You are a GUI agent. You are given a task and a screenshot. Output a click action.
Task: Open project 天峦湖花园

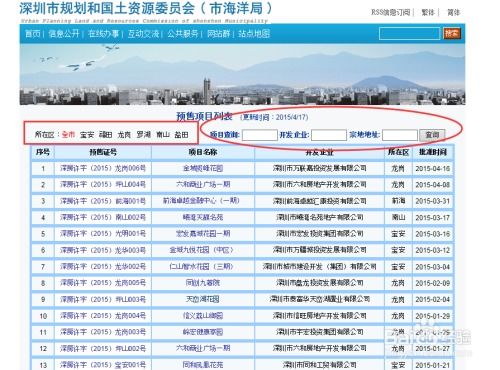(x=203, y=299)
